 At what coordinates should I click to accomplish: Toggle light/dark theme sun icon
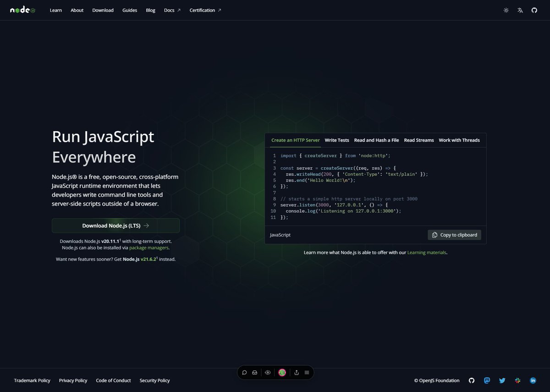(x=506, y=10)
